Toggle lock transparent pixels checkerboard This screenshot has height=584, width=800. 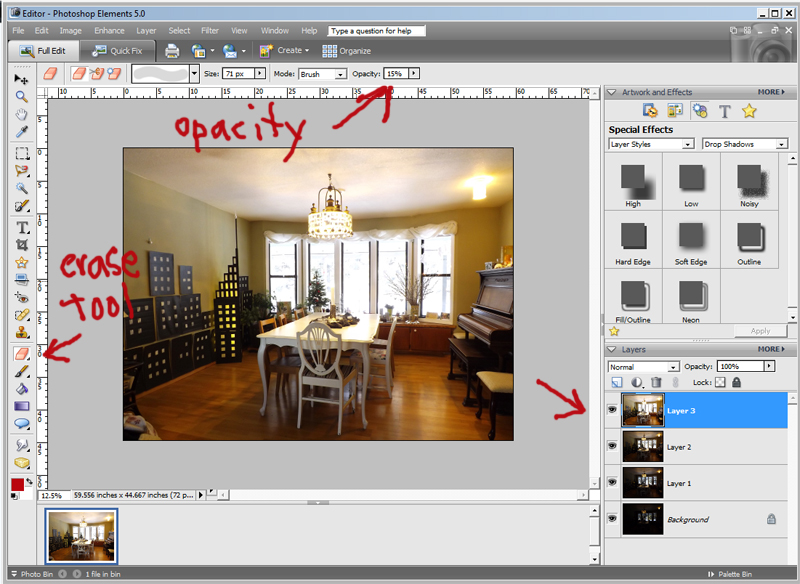pyautogui.click(x=720, y=382)
